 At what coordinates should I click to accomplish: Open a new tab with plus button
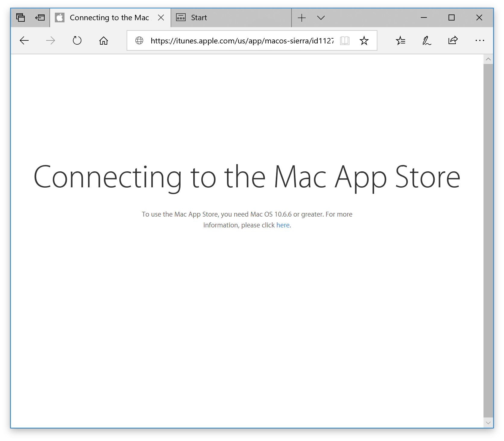[x=302, y=17]
